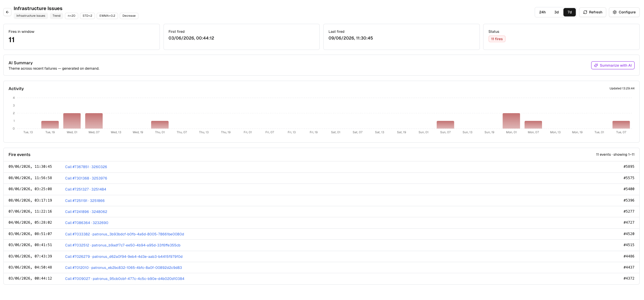Click the Infrastructure Issues tag chip
Image resolution: width=644 pixels, height=300 pixels.
31,16
